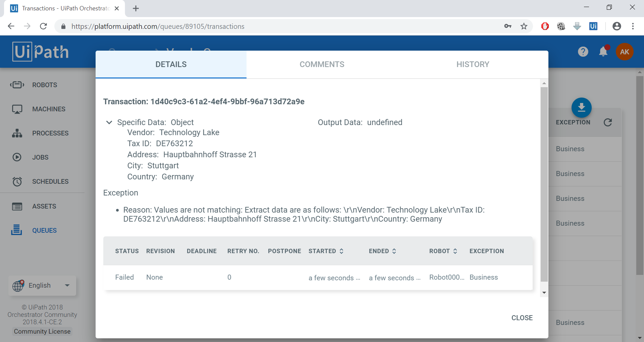Click the Community License link
The width and height of the screenshot is (644, 342).
coord(42,331)
